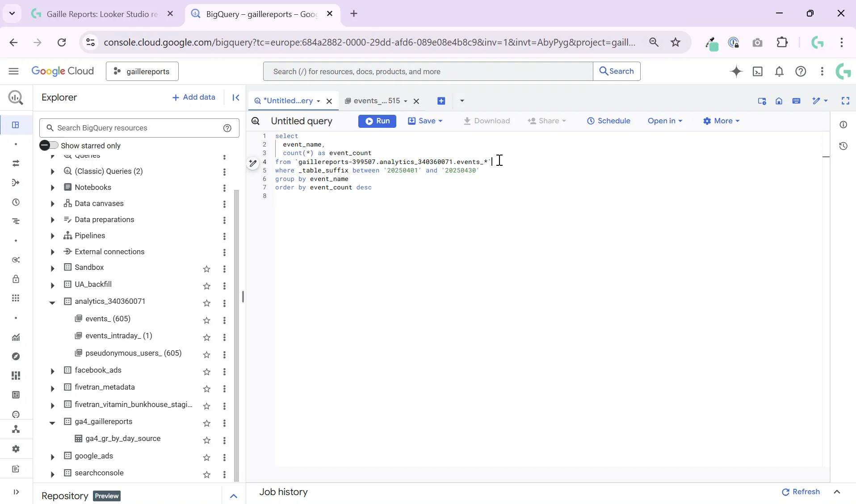Click the Explorer tree vertical scrollbar
This screenshot has width=856, height=504.
pyautogui.click(x=236, y=335)
